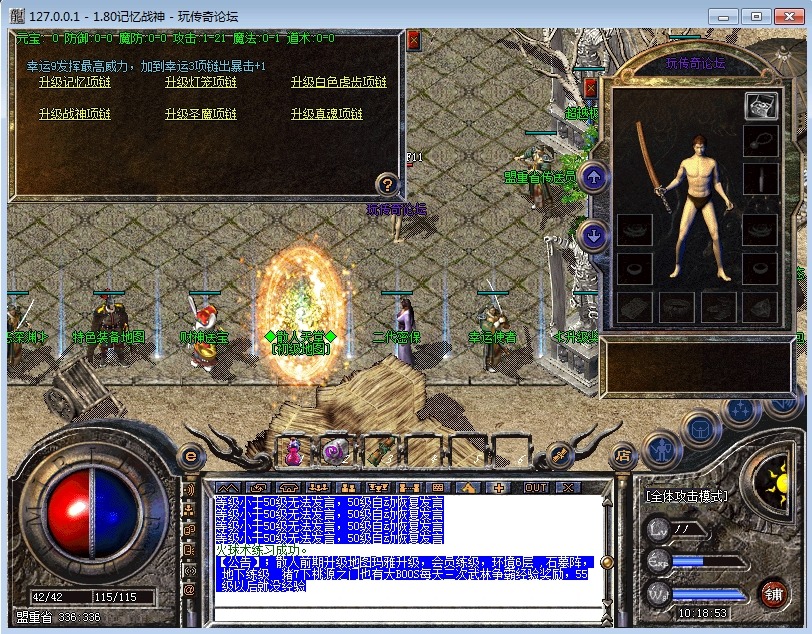Viewport: 812px width, 634px height.
Task: Click the round 'e' button left of belt
Action: pos(192,457)
